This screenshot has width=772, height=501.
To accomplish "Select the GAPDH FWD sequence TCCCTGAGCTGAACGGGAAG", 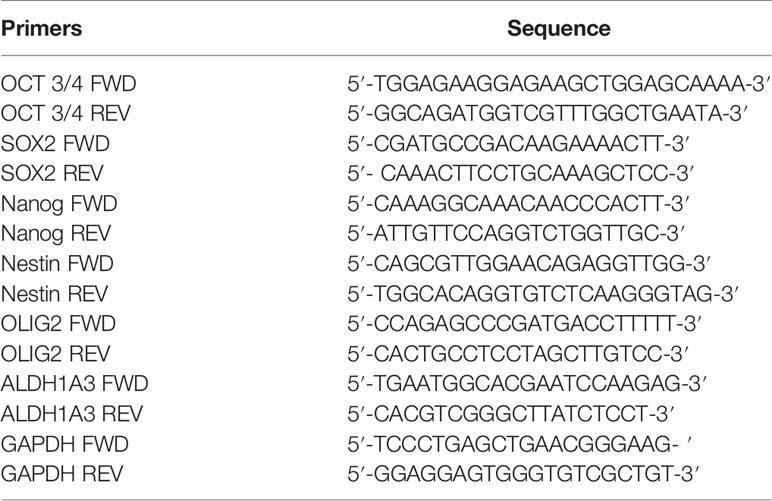I will tap(520, 444).
